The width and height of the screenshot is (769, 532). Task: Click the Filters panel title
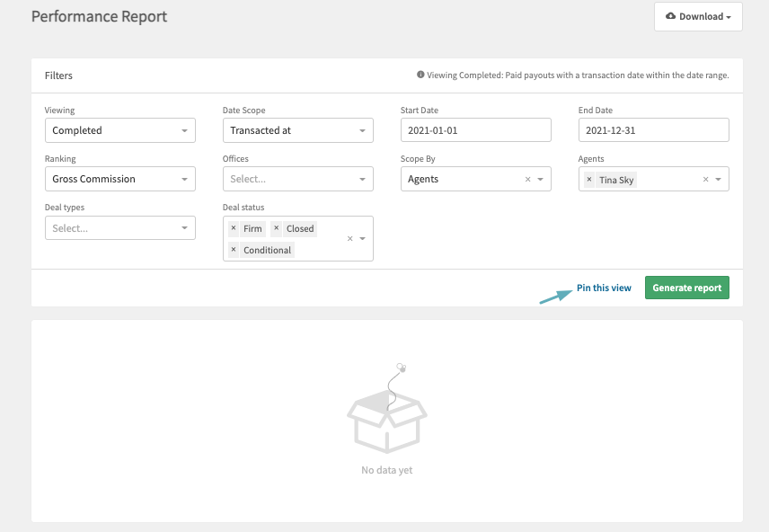pos(58,75)
